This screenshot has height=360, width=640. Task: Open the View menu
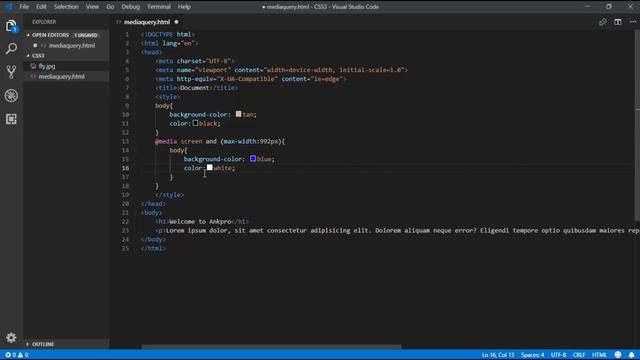click(x=92, y=7)
